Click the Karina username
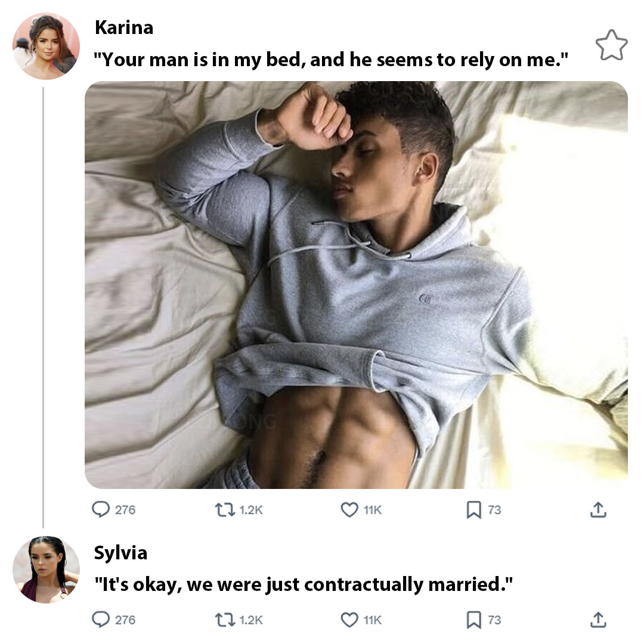The image size is (644, 644). pos(124,27)
